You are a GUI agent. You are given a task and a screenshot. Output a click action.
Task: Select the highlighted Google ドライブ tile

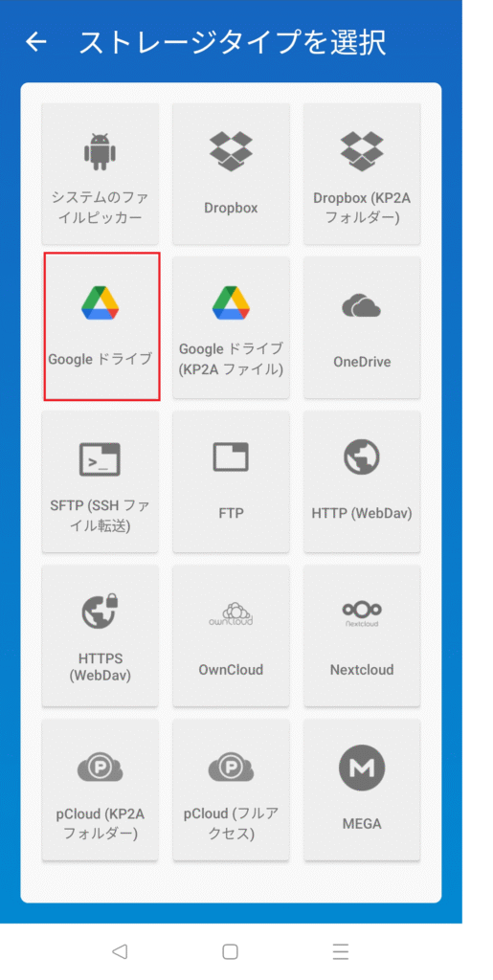point(101,326)
